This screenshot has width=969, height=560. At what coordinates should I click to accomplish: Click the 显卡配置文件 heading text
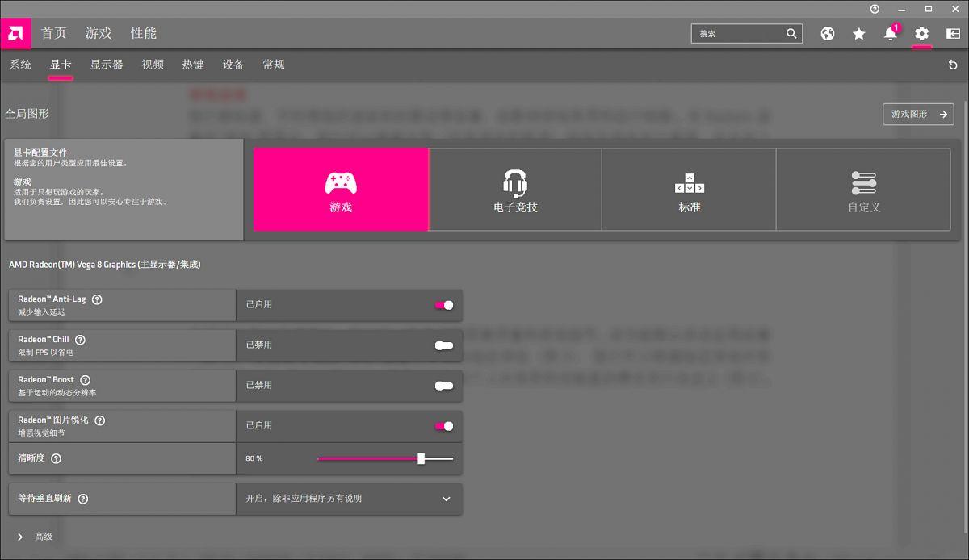(40, 153)
